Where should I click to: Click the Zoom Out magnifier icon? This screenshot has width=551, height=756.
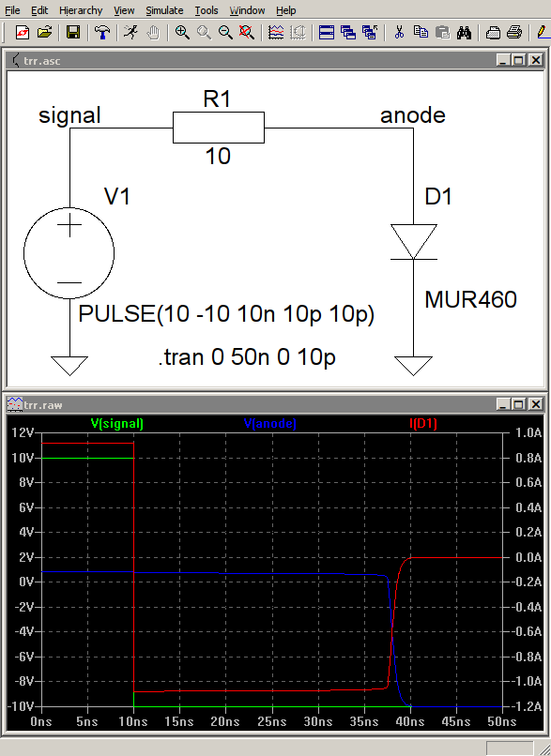tap(225, 33)
